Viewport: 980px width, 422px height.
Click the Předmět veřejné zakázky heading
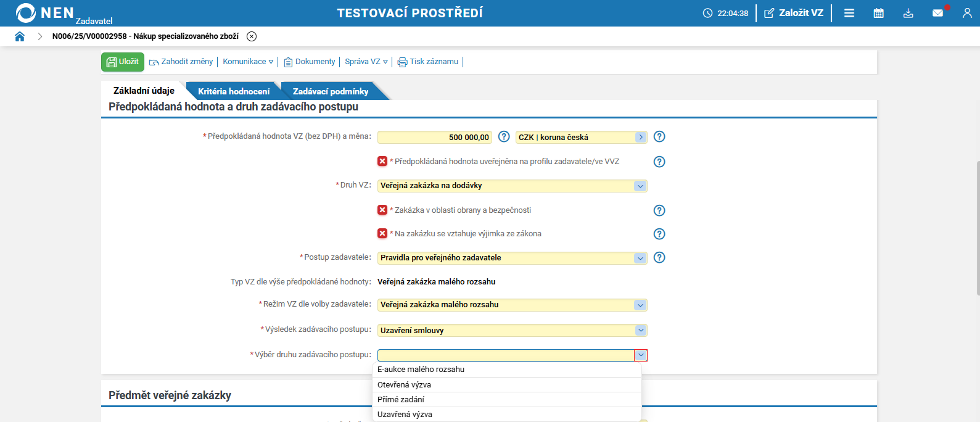tap(170, 395)
